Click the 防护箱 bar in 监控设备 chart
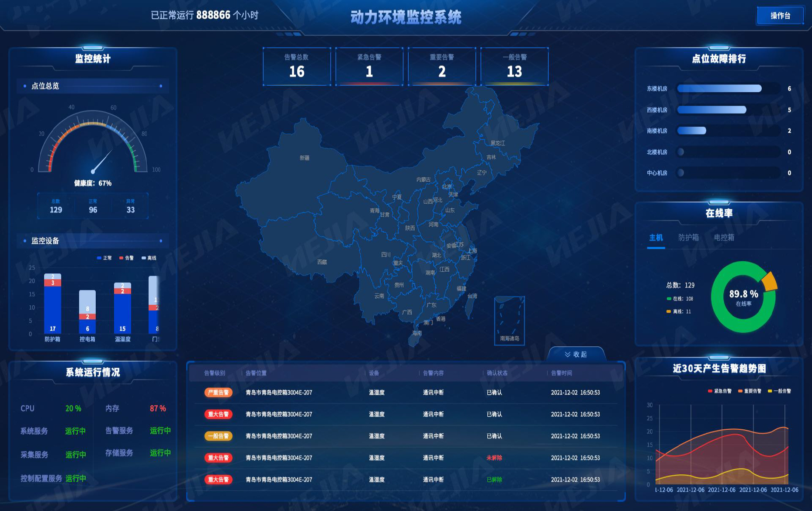 coord(52,304)
